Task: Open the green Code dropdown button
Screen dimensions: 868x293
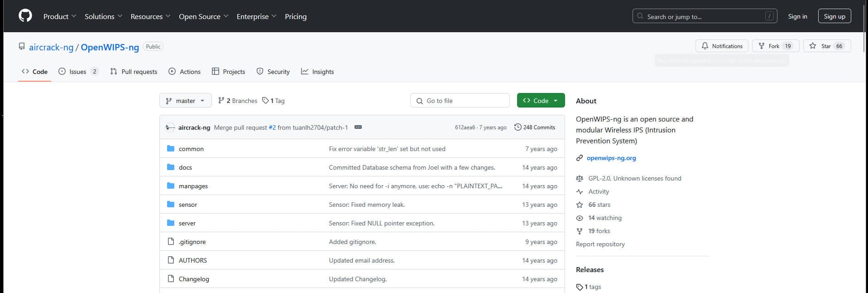Action: pyautogui.click(x=541, y=101)
